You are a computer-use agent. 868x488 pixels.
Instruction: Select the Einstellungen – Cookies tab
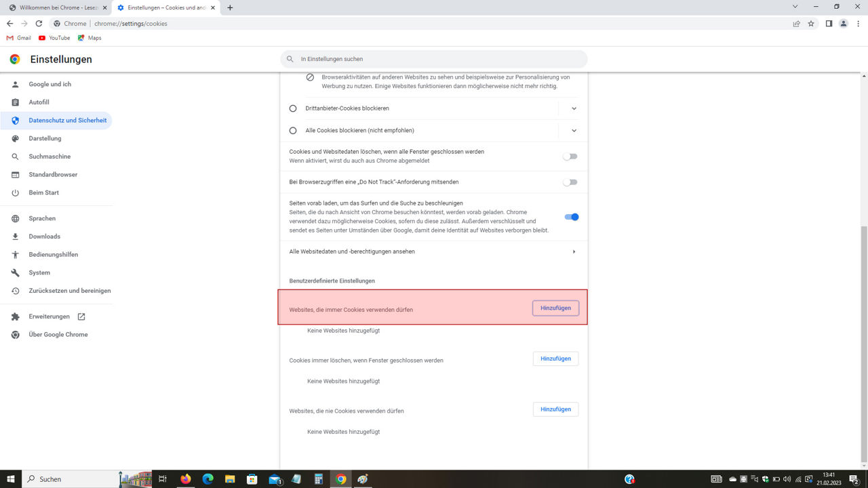(x=166, y=8)
